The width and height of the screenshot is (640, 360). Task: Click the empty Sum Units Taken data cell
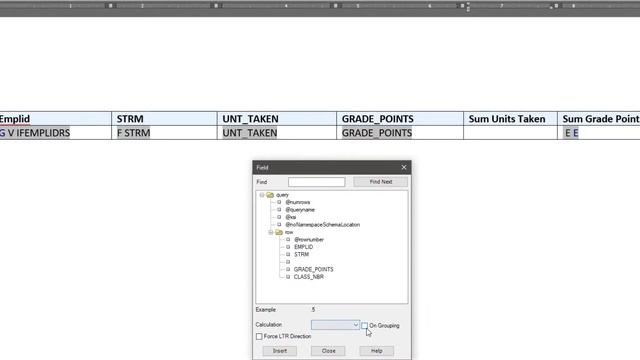[x=510, y=133]
